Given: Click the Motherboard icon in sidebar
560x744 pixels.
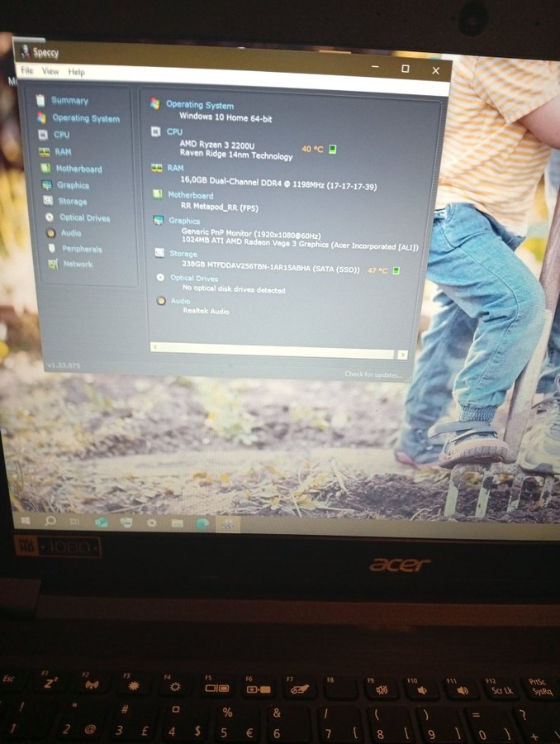Looking at the screenshot, I should tap(45, 169).
